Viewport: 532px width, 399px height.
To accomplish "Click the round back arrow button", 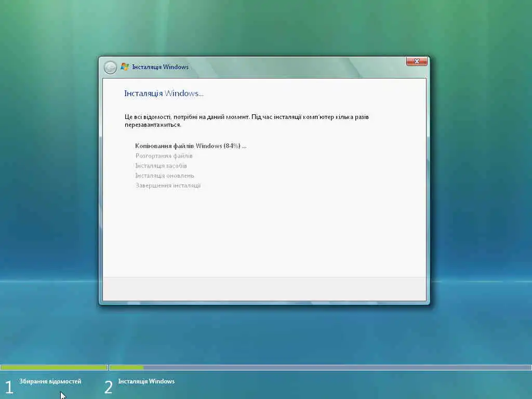I will click(x=110, y=67).
